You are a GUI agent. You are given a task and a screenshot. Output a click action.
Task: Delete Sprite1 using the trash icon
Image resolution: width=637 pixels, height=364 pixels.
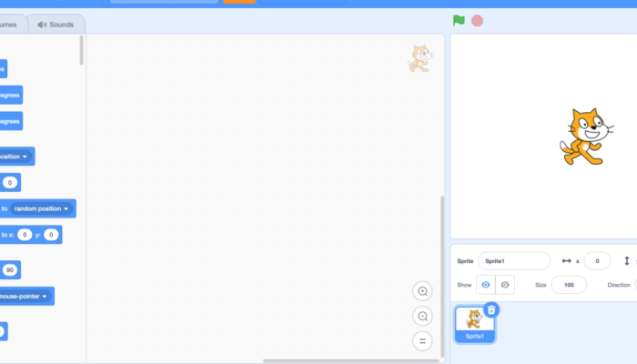coord(491,310)
